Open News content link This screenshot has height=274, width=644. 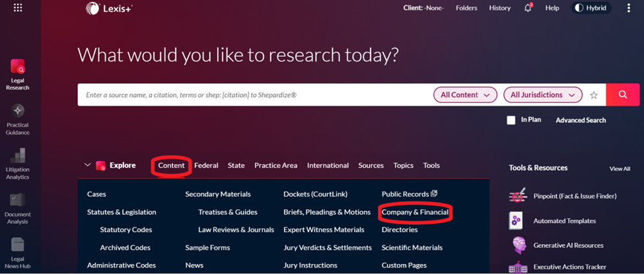tap(194, 265)
